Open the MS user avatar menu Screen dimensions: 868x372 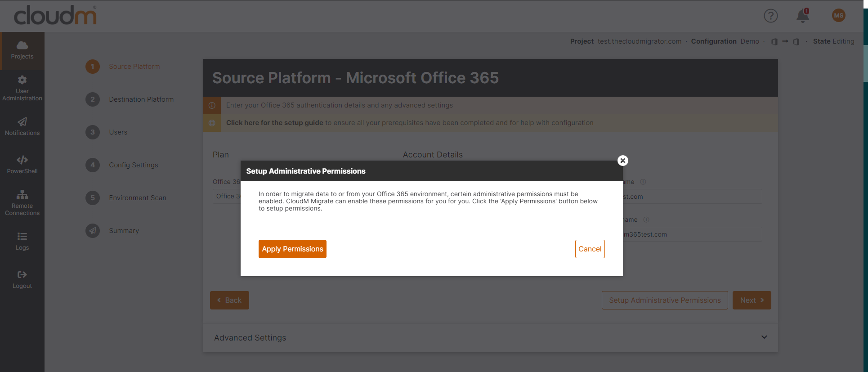838,15
